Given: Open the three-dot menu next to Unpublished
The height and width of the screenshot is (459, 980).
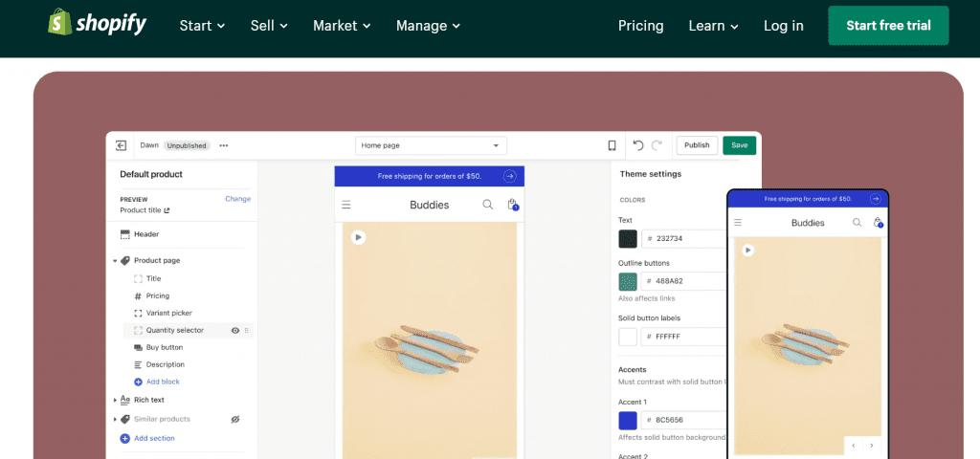Looking at the screenshot, I should (x=224, y=145).
